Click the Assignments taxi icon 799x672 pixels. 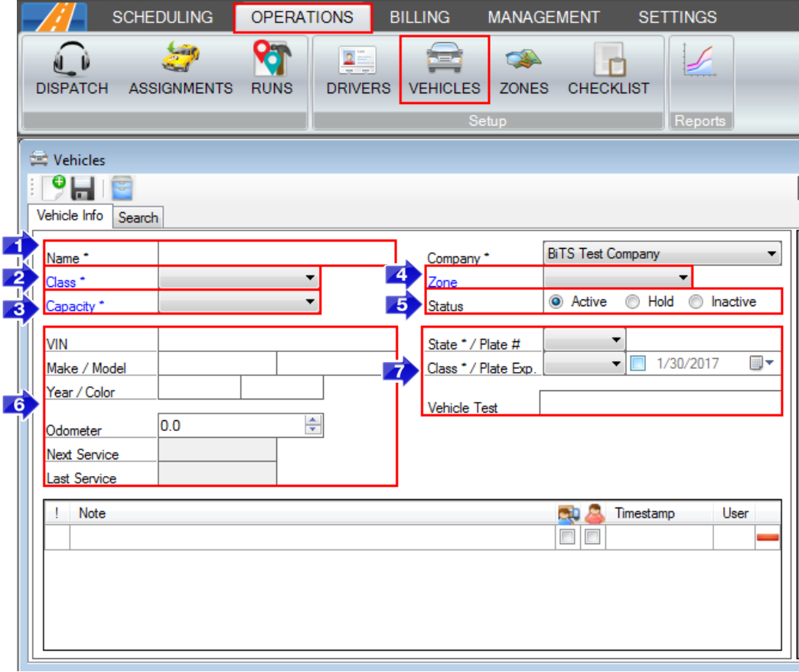click(x=181, y=60)
